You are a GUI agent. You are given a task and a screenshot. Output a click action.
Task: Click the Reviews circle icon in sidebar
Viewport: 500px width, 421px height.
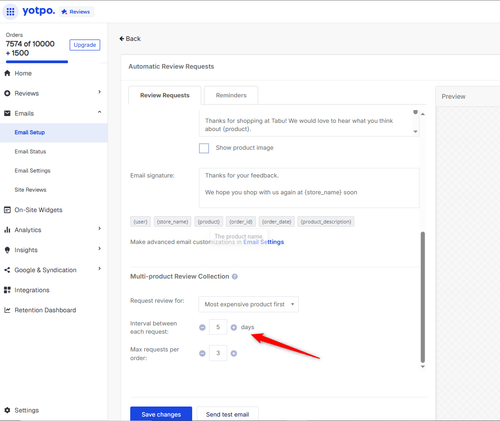[7, 93]
